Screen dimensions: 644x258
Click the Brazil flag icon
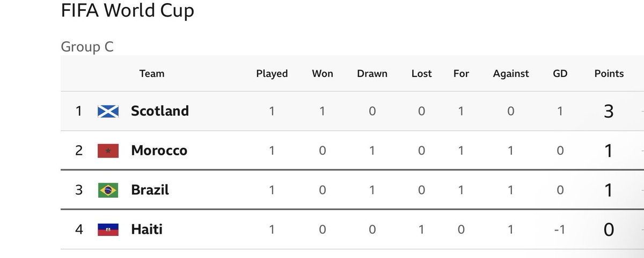(108, 190)
